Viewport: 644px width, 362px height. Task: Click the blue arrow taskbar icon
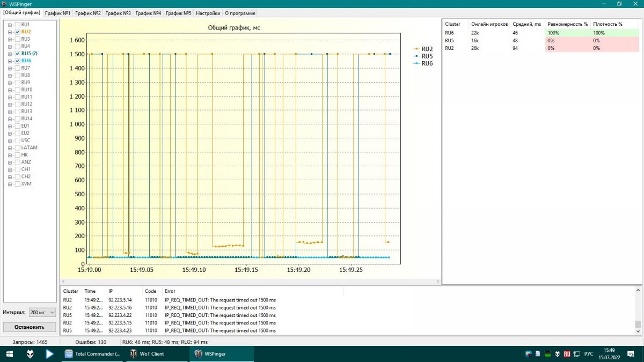point(49,354)
